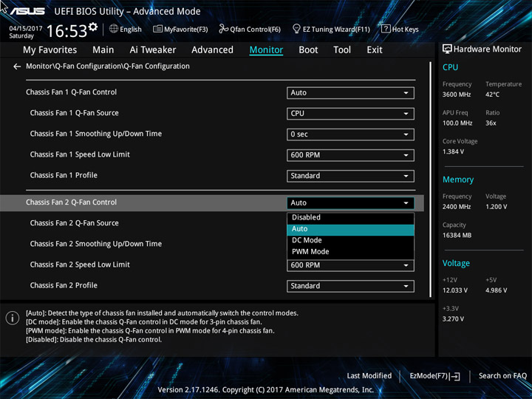Click +5V voltage value 4.986 V
This screenshot has height=399, width=532.
tap(496, 290)
